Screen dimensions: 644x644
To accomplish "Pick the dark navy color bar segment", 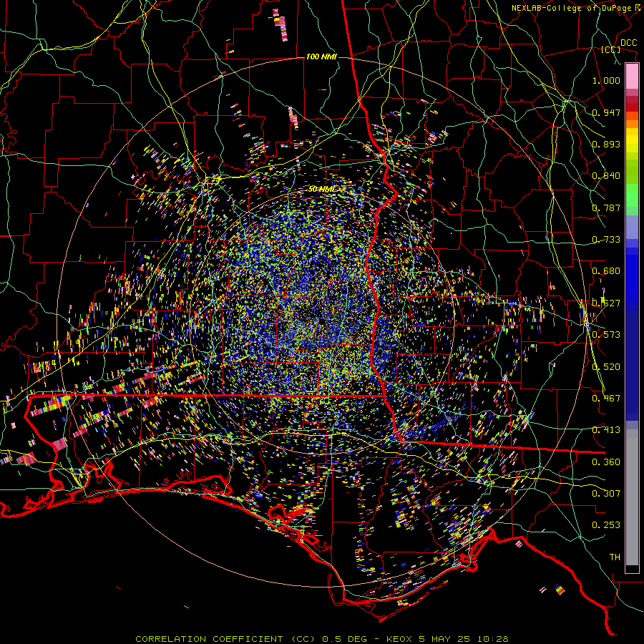I will pyautogui.click(x=632, y=361).
